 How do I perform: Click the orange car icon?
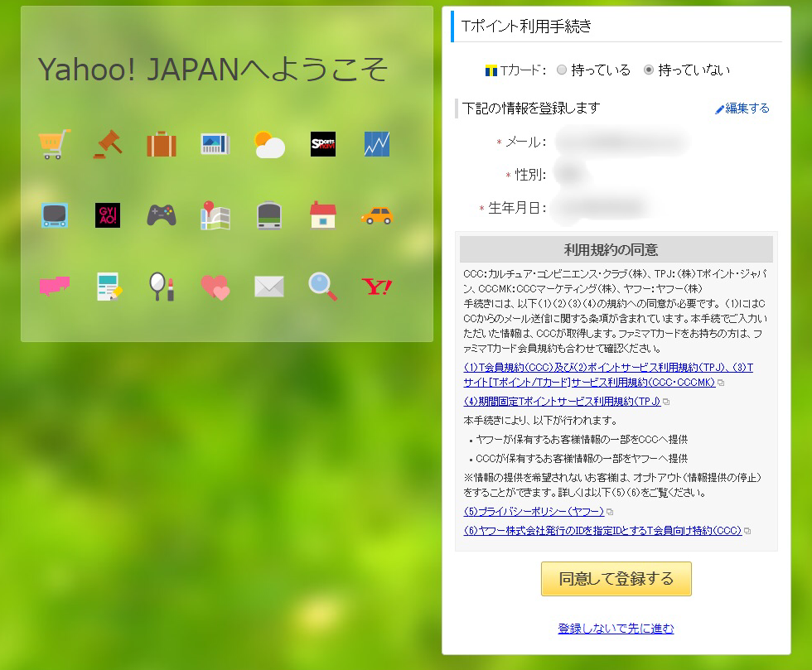point(377,215)
